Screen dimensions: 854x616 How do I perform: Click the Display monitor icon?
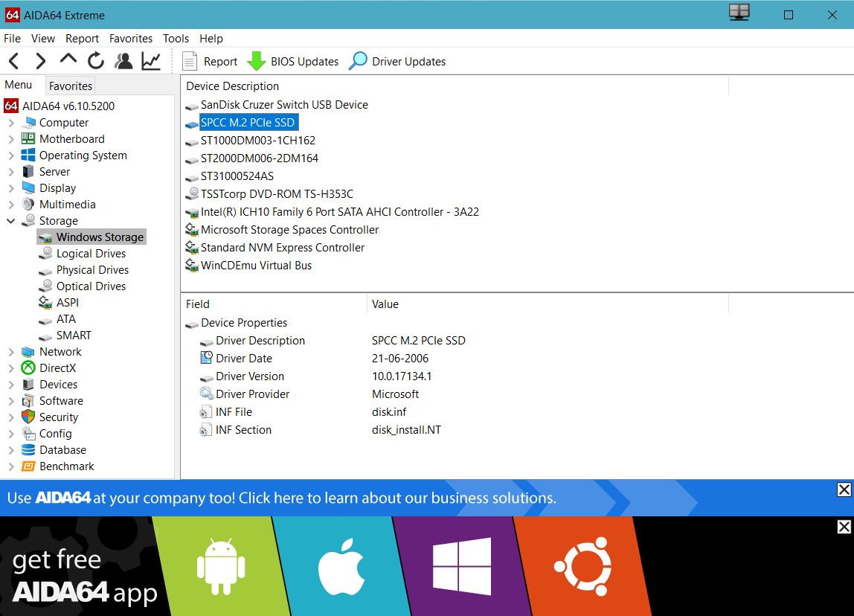tap(28, 188)
